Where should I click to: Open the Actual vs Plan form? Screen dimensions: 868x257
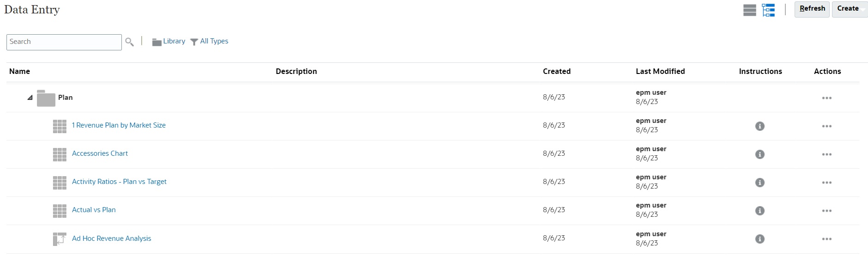click(x=94, y=210)
